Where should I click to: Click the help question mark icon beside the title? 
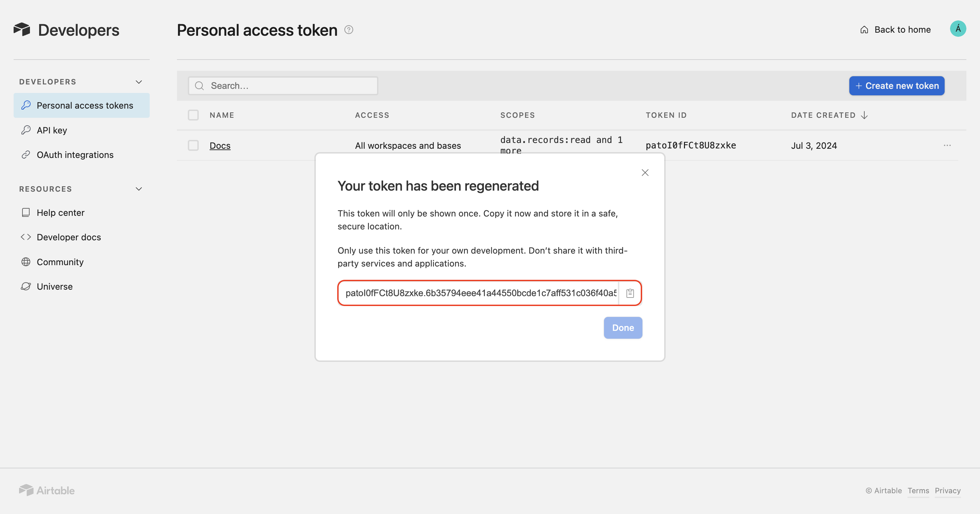tap(348, 30)
